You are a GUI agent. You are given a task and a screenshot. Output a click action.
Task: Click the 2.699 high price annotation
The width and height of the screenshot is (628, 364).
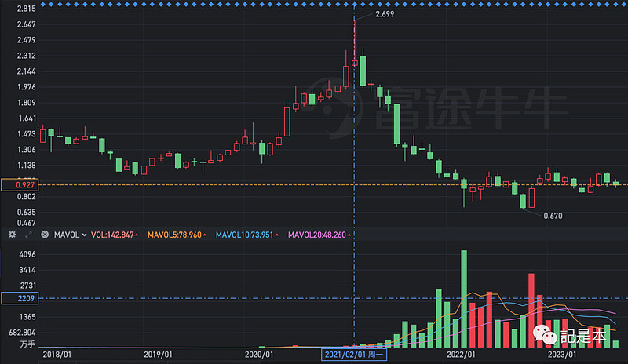(x=385, y=14)
